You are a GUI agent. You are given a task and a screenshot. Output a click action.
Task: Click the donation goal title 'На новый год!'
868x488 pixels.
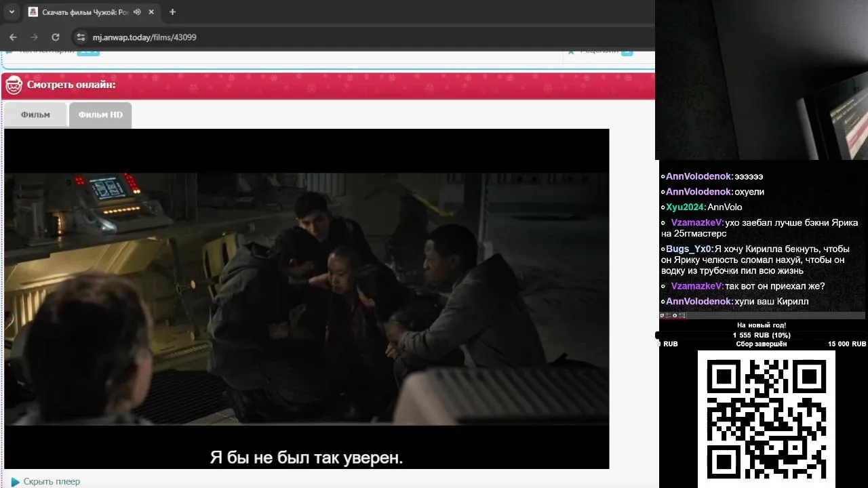click(762, 325)
